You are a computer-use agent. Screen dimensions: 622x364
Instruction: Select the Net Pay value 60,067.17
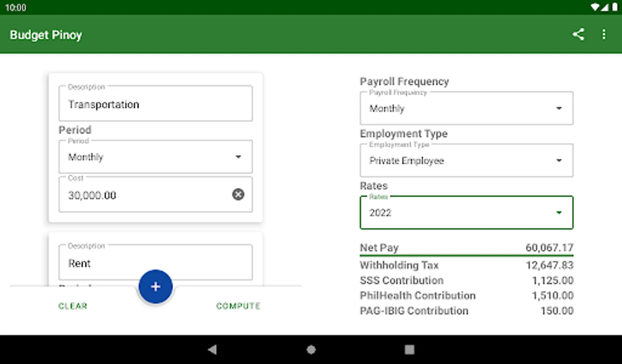click(x=550, y=248)
